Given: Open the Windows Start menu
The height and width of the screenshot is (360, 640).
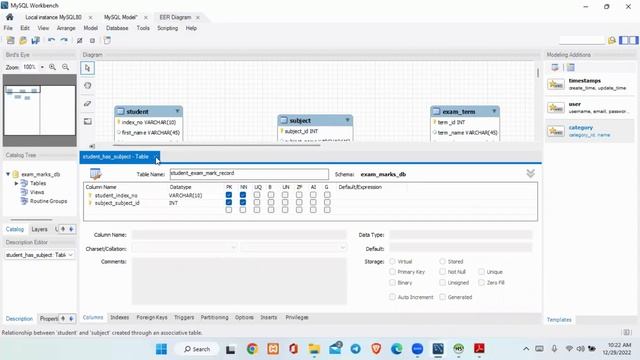Looking at the screenshot, I should [161, 349].
